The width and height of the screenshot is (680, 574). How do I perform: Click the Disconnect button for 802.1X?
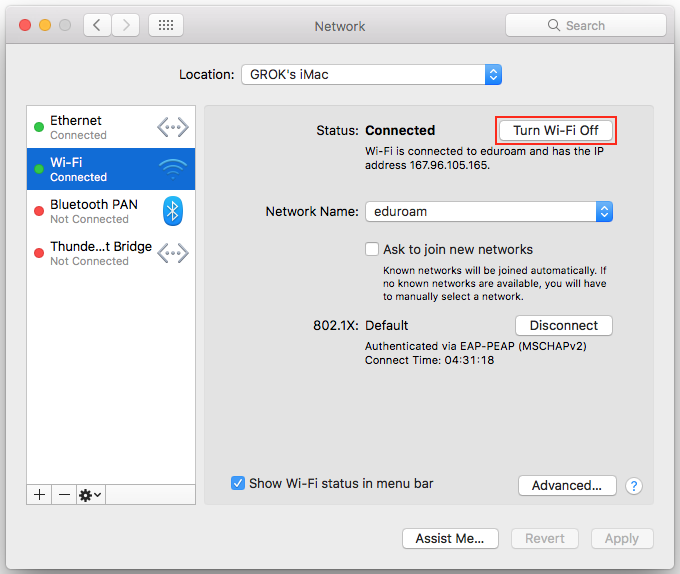coord(563,326)
